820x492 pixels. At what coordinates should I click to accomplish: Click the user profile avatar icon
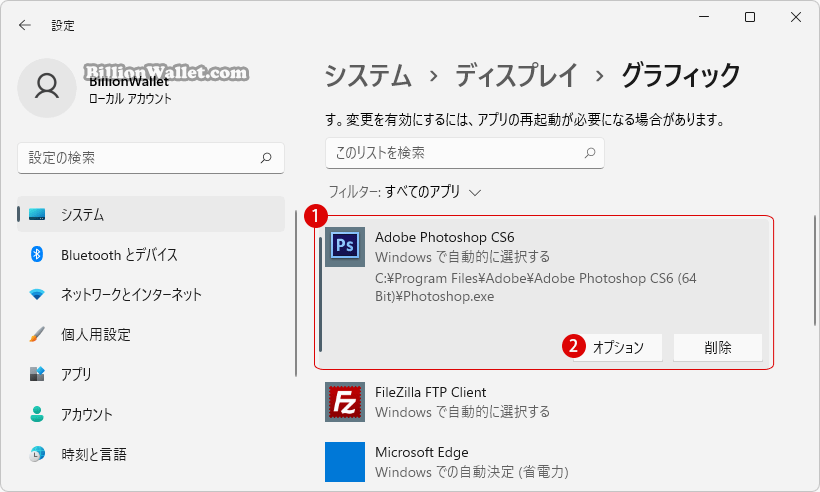pyautogui.click(x=47, y=88)
